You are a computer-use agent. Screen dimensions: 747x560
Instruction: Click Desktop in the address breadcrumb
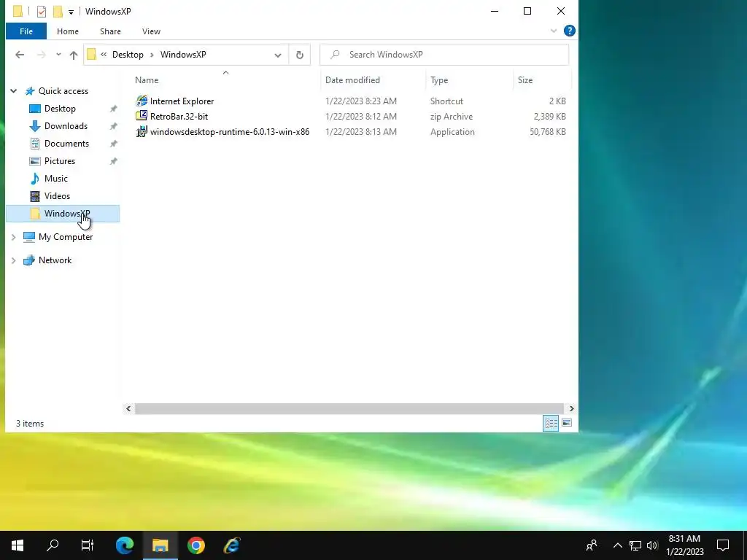[x=128, y=55]
